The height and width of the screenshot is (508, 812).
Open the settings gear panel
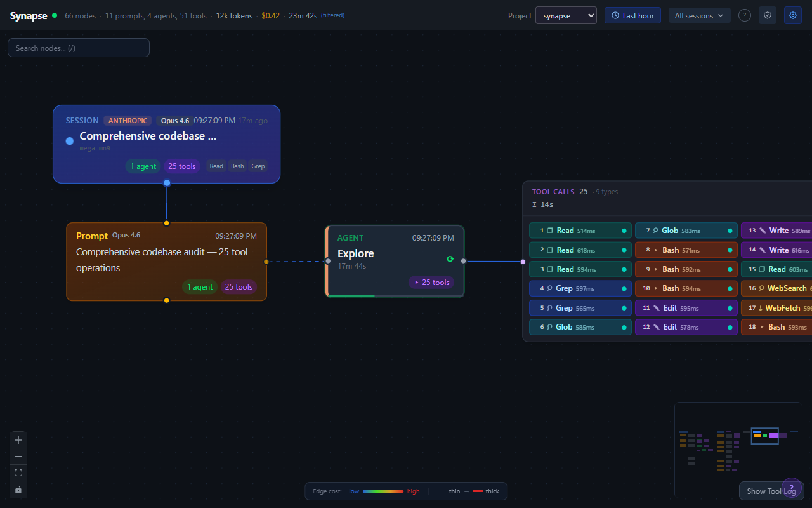pyautogui.click(x=792, y=15)
